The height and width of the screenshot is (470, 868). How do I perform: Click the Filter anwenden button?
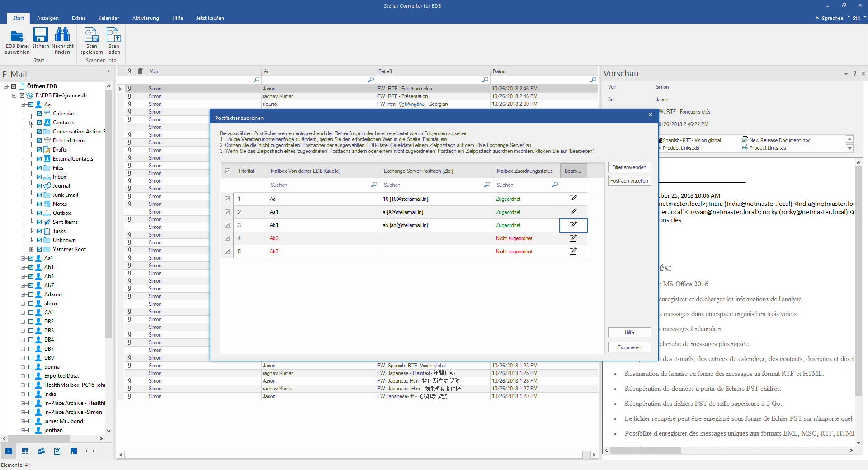tap(629, 167)
